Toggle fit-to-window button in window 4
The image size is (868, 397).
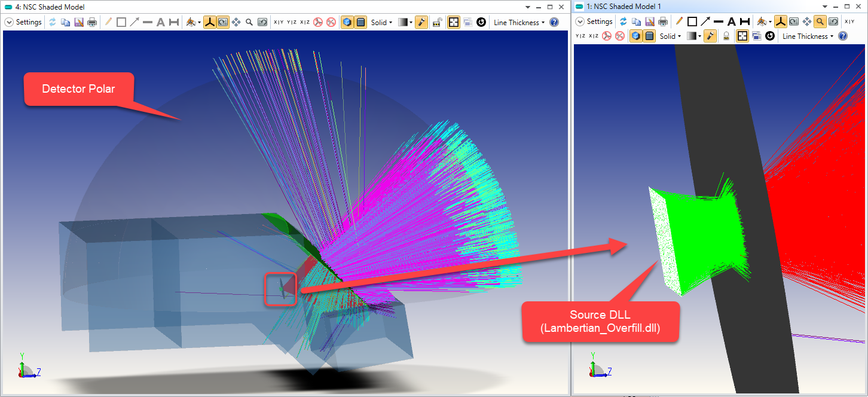[x=454, y=22]
